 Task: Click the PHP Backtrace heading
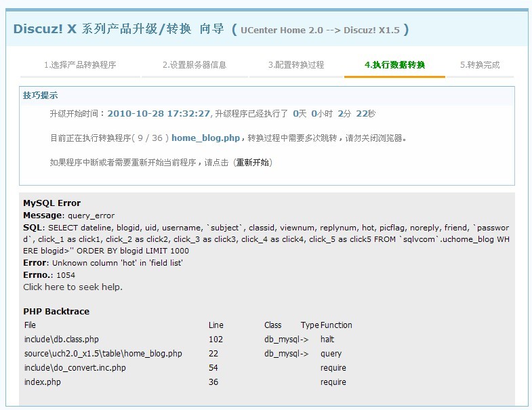click(56, 312)
